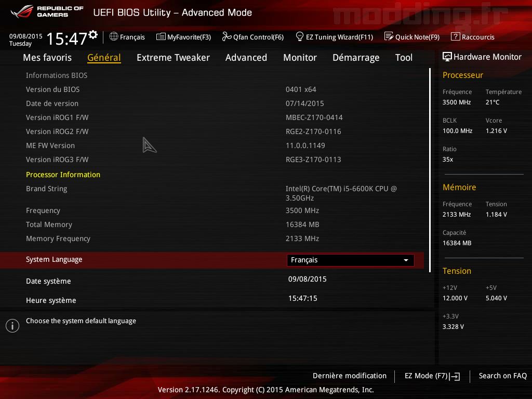
Task: Click the main panel vertical scrollbar
Action: (x=430, y=170)
